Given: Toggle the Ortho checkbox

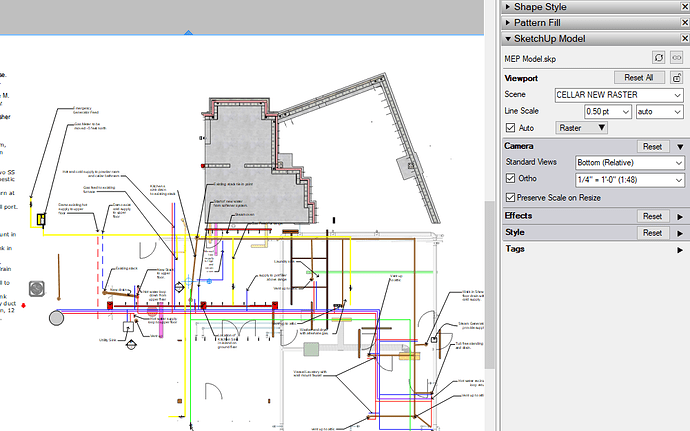Looking at the screenshot, I should (x=510, y=178).
